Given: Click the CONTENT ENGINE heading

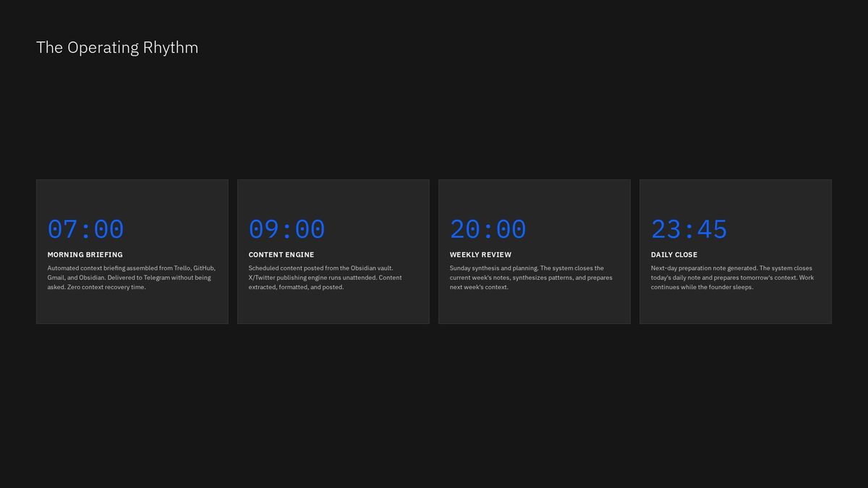Looking at the screenshot, I should [x=281, y=254].
